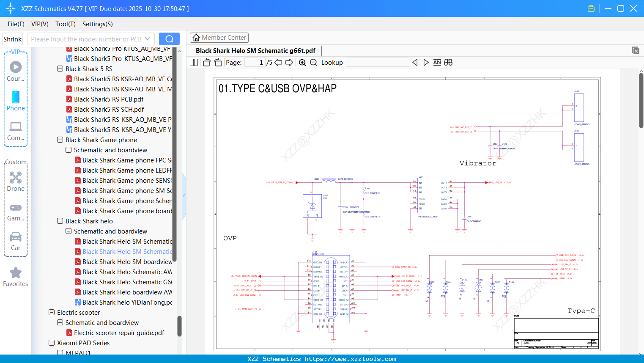Toggle two-page split view icon

194,63
